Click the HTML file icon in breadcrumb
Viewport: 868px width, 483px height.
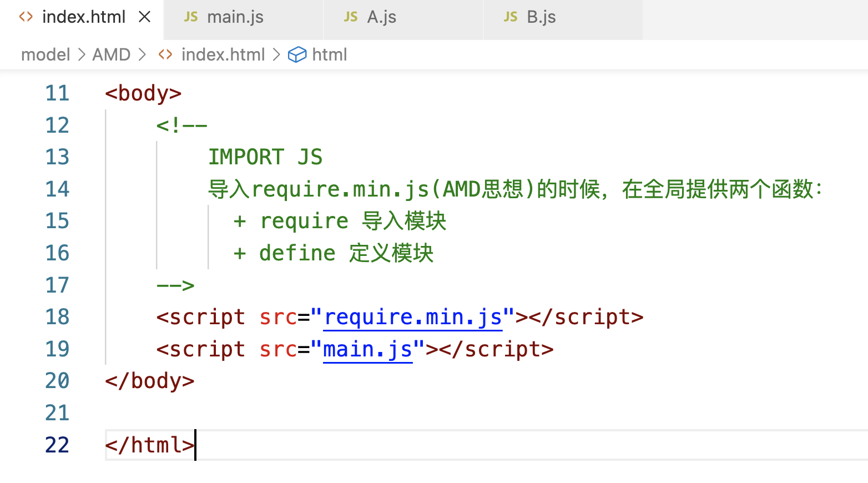click(165, 54)
